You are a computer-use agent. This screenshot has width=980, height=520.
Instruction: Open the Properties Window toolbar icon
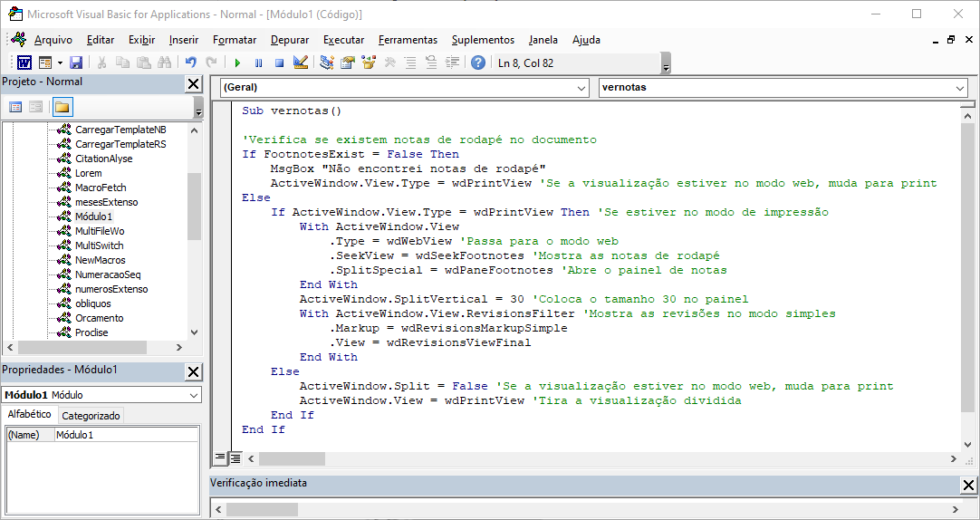pos(348,63)
